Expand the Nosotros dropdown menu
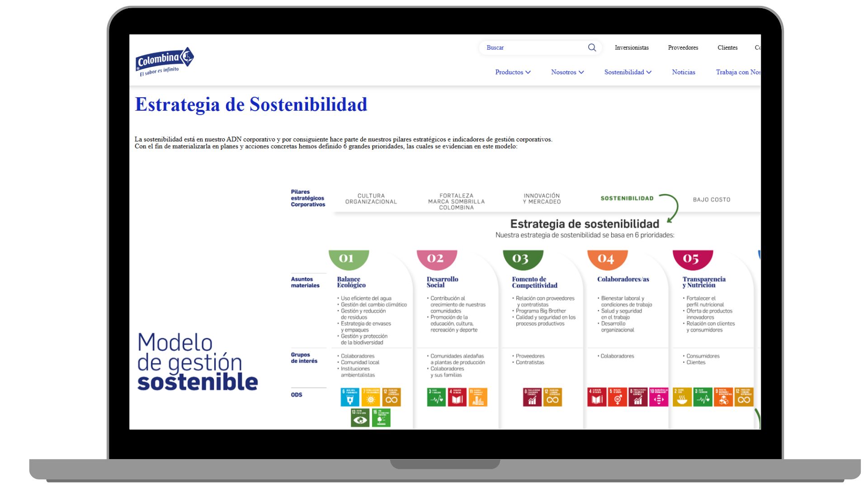868x488 pixels. (x=567, y=72)
